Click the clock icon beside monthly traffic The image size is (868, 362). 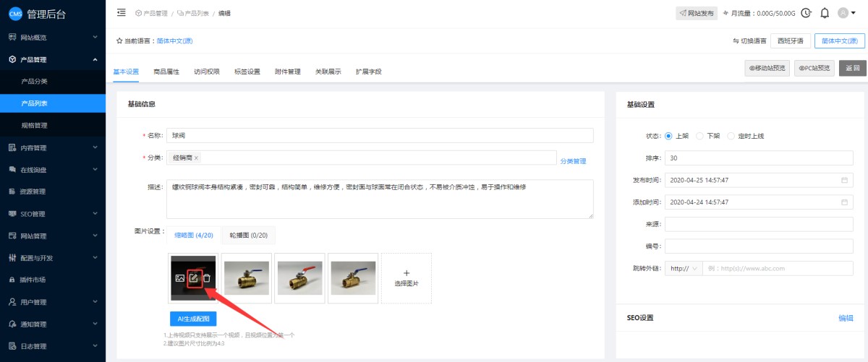click(x=806, y=13)
